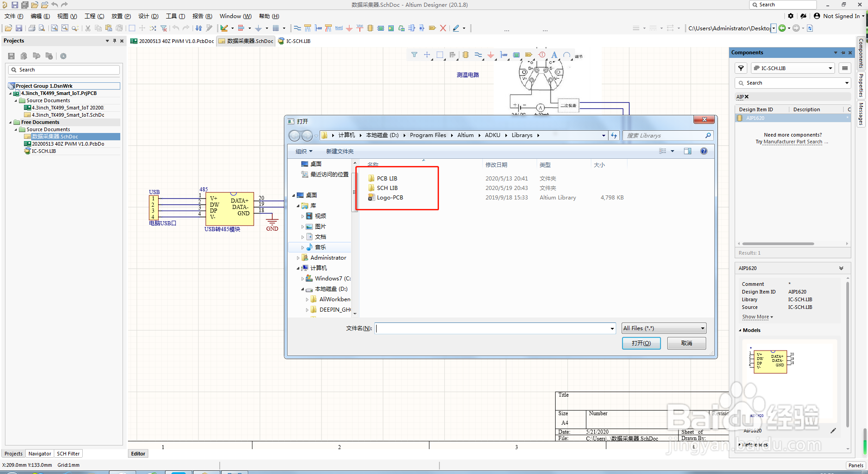
Task: Collapse the AIP1620 details section chevron
Action: coord(841,268)
